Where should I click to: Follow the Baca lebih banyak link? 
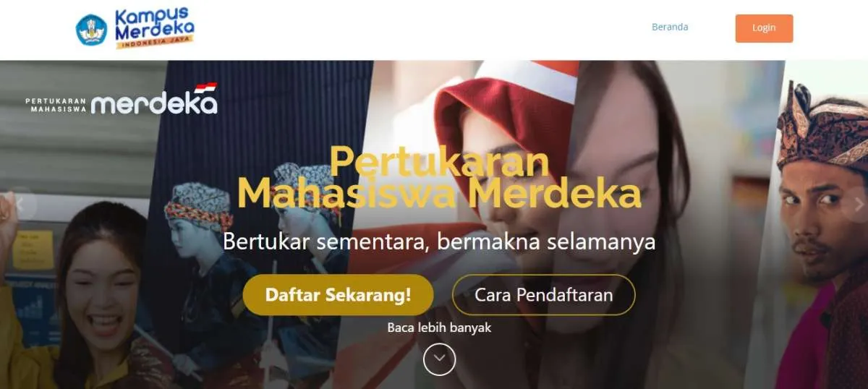click(439, 328)
